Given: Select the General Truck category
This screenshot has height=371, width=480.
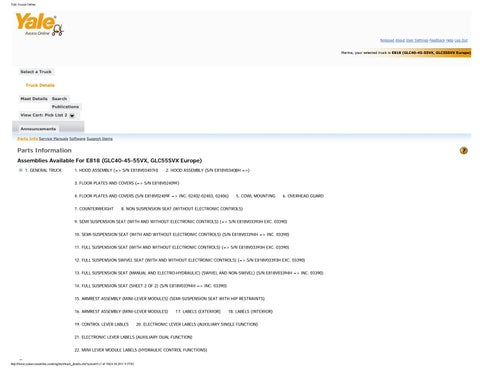Looking at the screenshot, I should pos(43,170).
